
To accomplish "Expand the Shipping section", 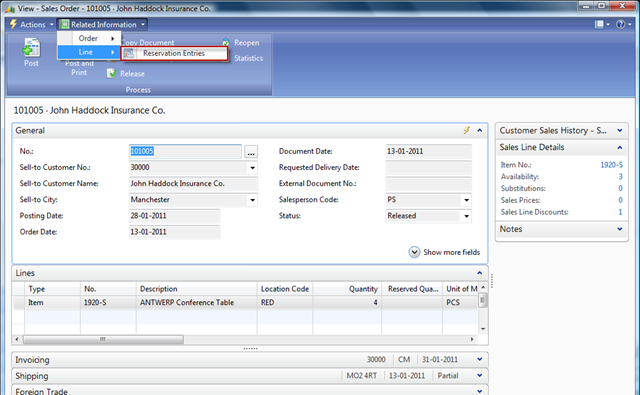I will coord(480,375).
